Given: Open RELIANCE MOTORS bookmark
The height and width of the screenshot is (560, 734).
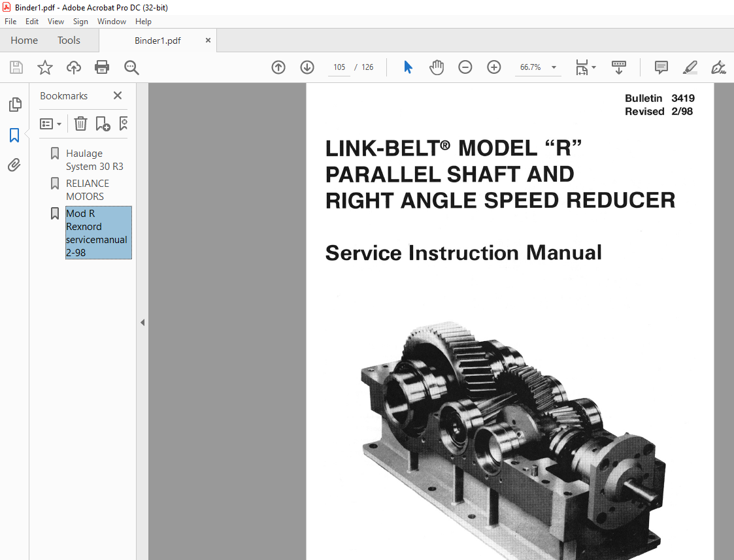Looking at the screenshot, I should [x=88, y=190].
